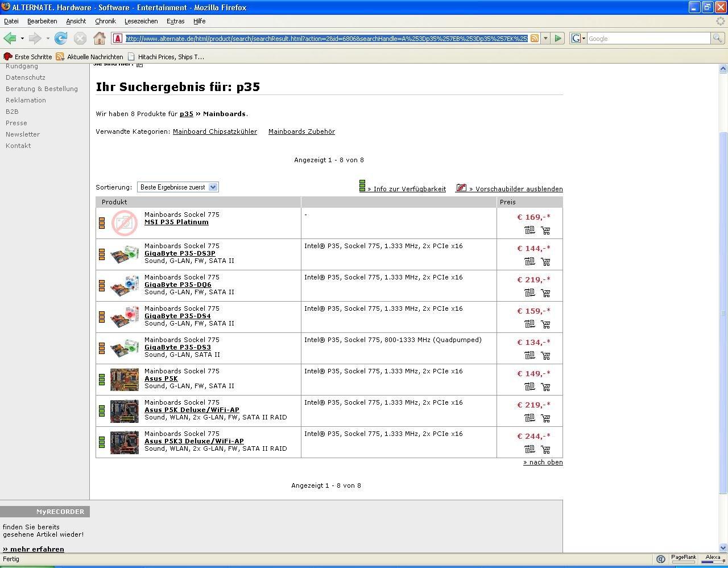This screenshot has height=568, width=728.
Task: Go to the Home page icon
Action: (x=100, y=38)
